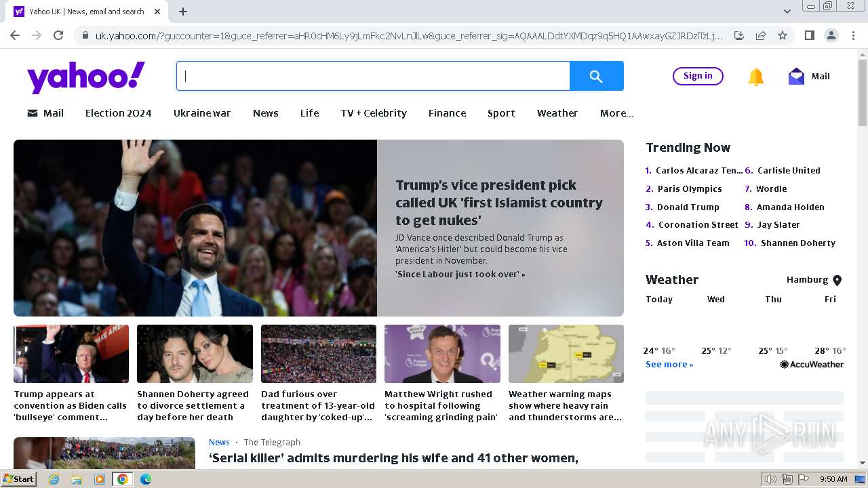Click the Yahoo logo
The height and width of the screenshot is (488, 868).
point(86,77)
